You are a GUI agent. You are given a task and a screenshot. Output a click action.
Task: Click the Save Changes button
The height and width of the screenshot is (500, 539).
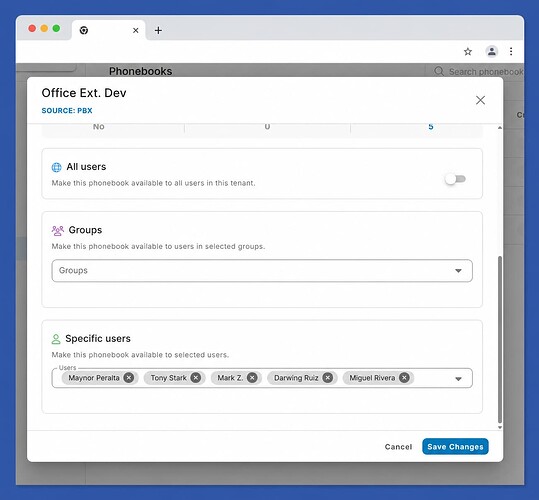(455, 446)
